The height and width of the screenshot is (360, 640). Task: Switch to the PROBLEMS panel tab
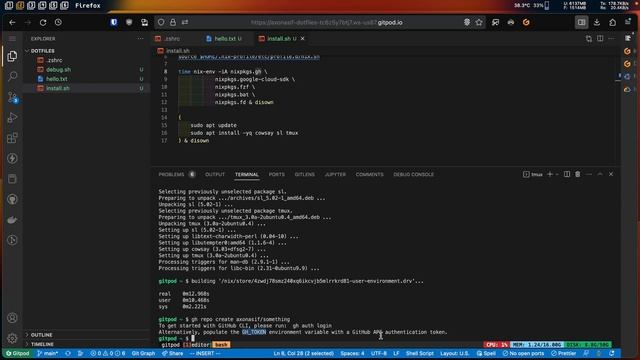tap(171, 174)
